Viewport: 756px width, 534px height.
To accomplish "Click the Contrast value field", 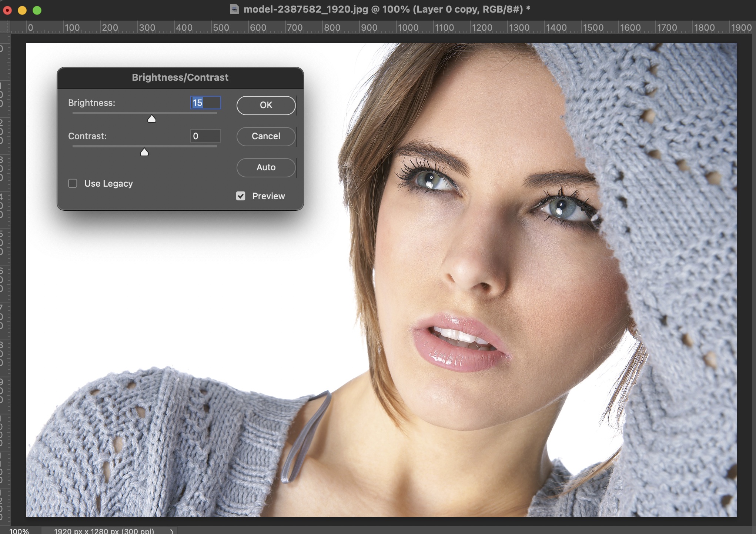I will click(205, 136).
